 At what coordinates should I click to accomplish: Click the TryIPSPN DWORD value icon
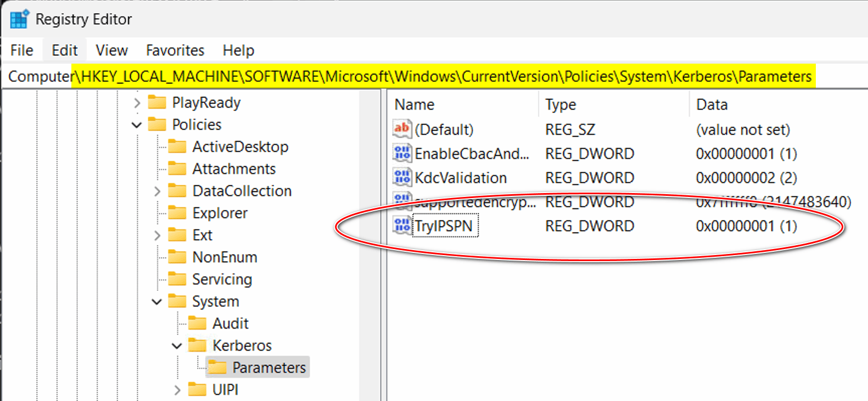pyautogui.click(x=402, y=225)
